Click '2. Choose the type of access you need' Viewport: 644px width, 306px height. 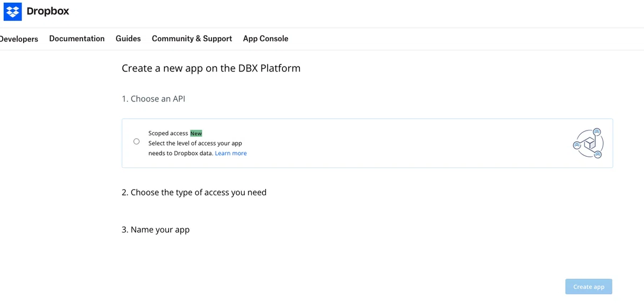click(x=194, y=192)
